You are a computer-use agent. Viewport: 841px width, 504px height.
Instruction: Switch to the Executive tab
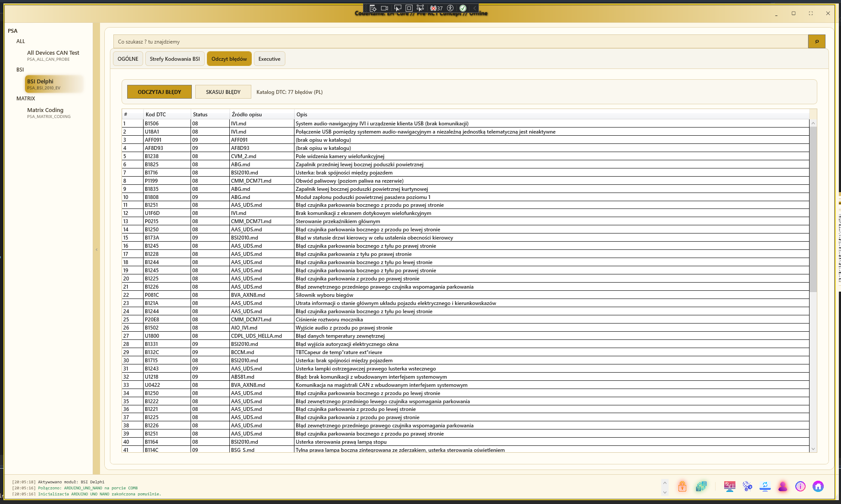(x=269, y=59)
